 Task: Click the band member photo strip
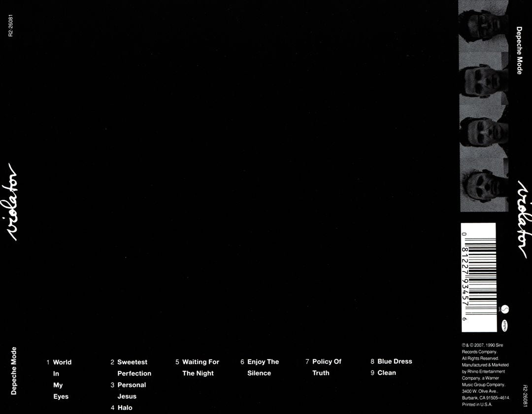(x=483, y=106)
